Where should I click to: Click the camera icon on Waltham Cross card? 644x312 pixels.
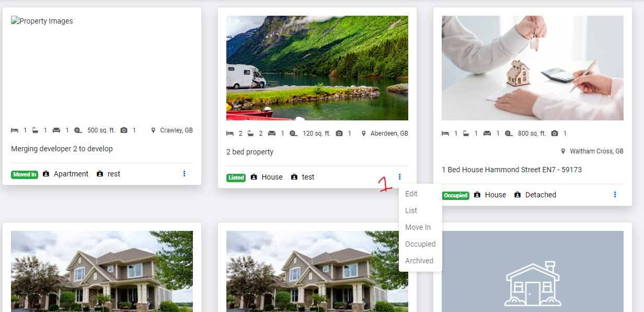tap(555, 133)
